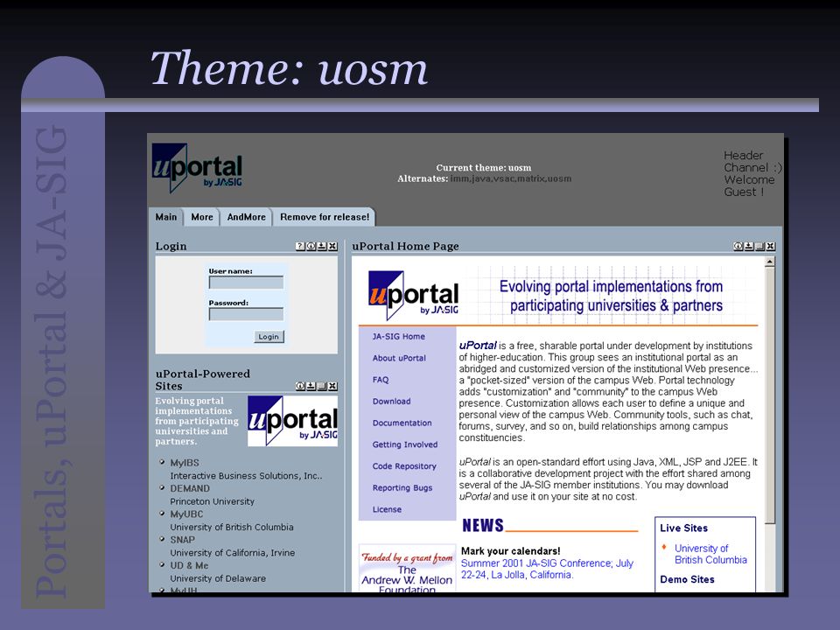The height and width of the screenshot is (630, 840).
Task: Click the uPortal logo in the Home Page channel
Action: [413, 296]
